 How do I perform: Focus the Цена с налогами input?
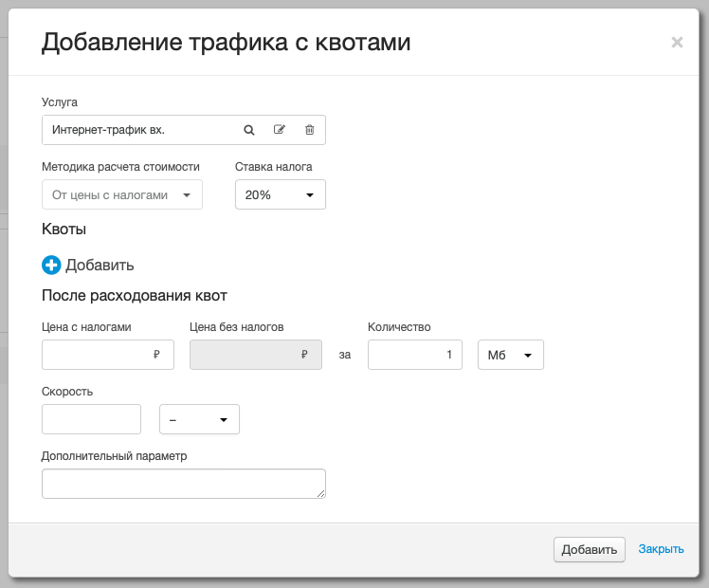coord(108,355)
